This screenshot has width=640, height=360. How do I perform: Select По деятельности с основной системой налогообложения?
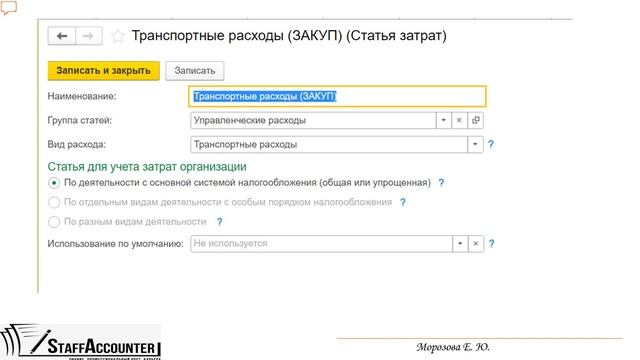coord(54,183)
